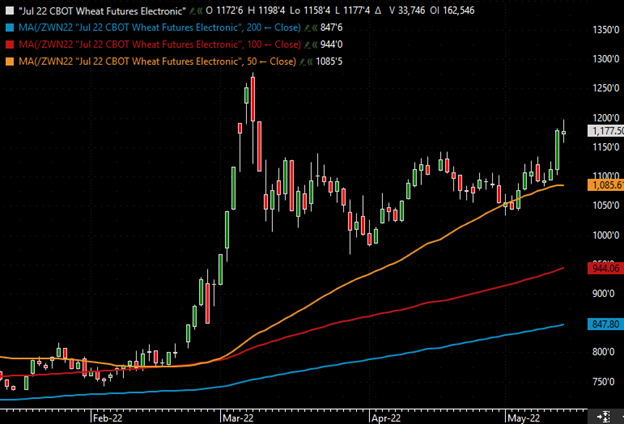Click the 1200'0 price axis label
Screen dimensions: 624x424
click(x=606, y=118)
